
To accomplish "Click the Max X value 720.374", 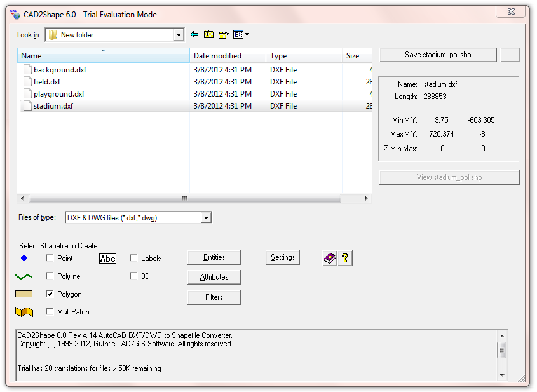I will point(442,134).
